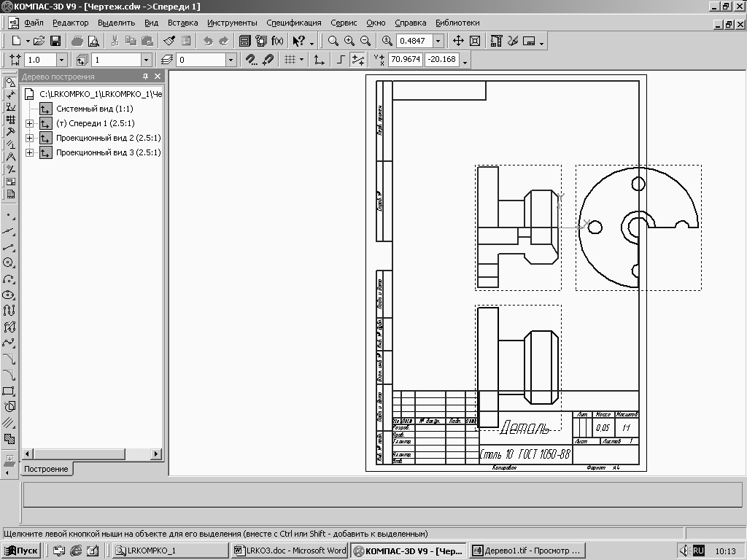
Task: Select the Ellipse tool in the side panel
Action: (x=9, y=295)
